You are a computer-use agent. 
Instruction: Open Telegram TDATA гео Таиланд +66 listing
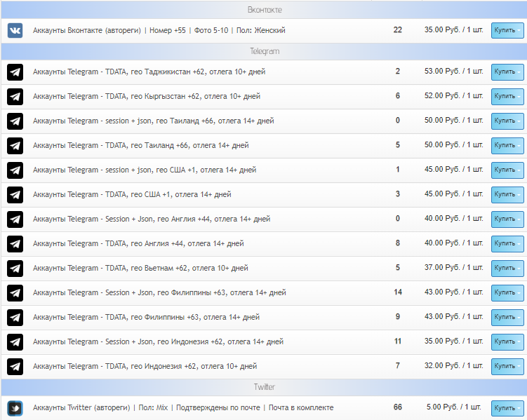point(141,145)
